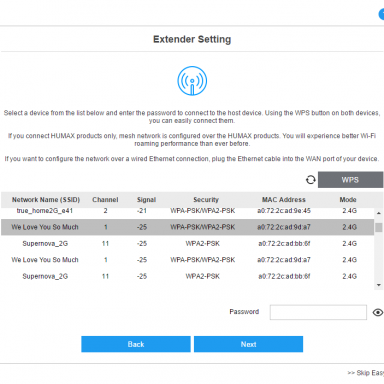This screenshot has width=384, height=384.
Task: Click the scrollbar down arrow in the network list
Action: click(x=379, y=285)
